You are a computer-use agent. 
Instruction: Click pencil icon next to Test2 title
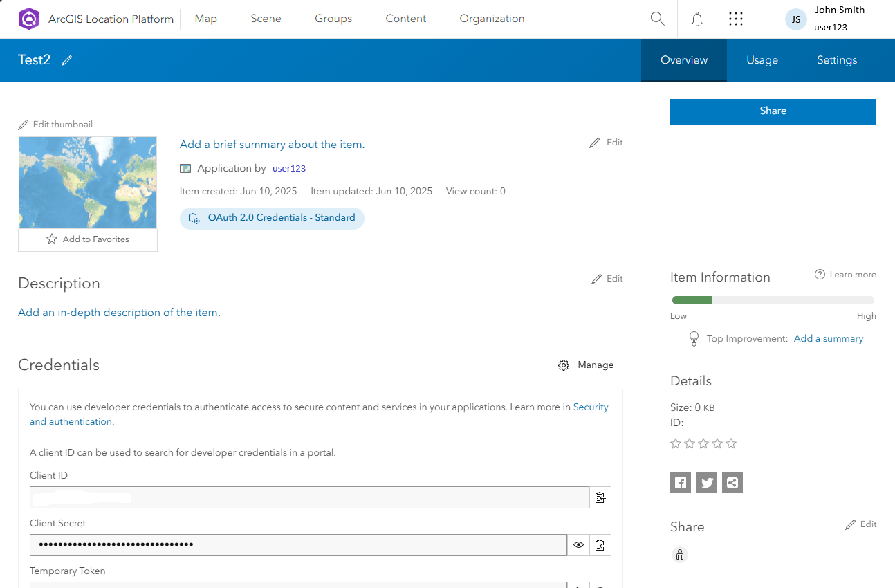[x=67, y=60]
